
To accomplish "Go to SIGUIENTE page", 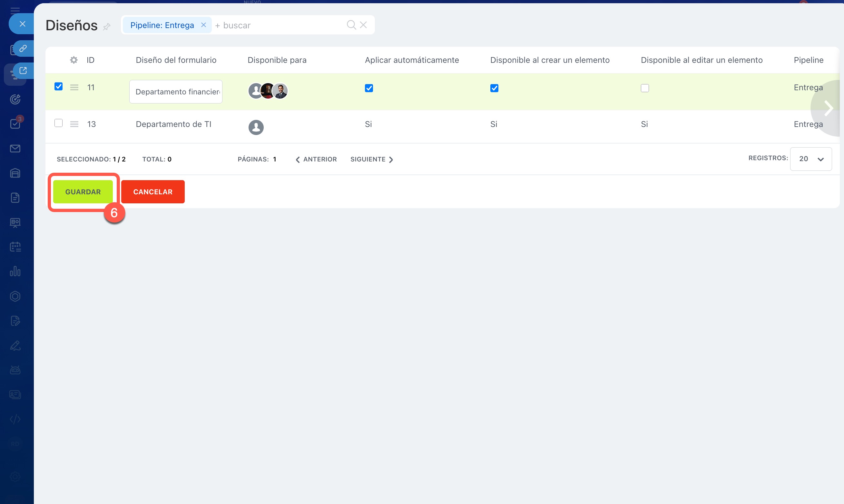I will (x=371, y=159).
